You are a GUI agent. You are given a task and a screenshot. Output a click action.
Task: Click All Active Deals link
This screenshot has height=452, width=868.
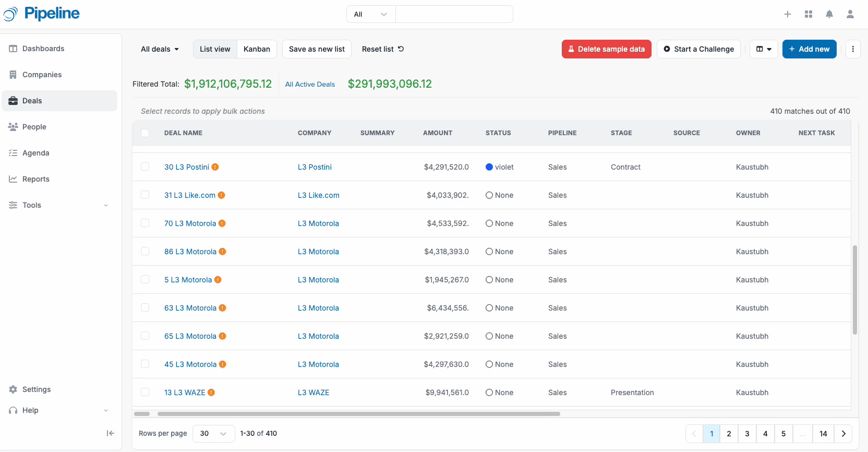pos(310,84)
